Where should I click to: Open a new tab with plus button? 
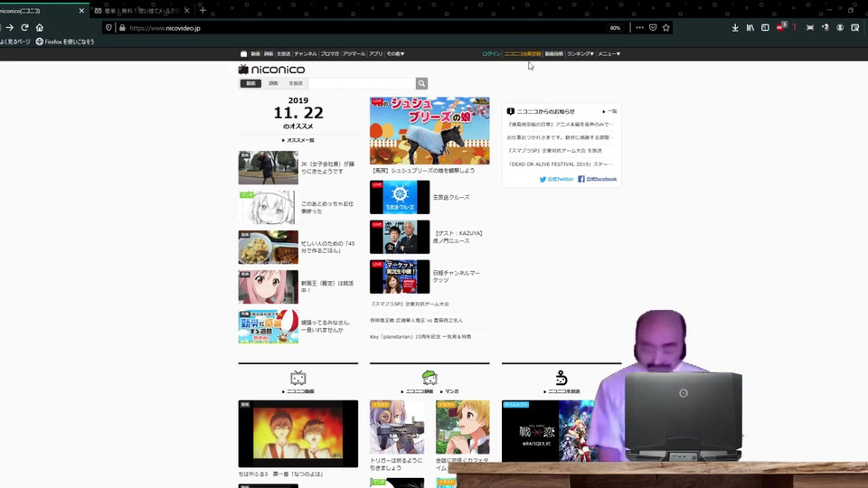point(203,11)
